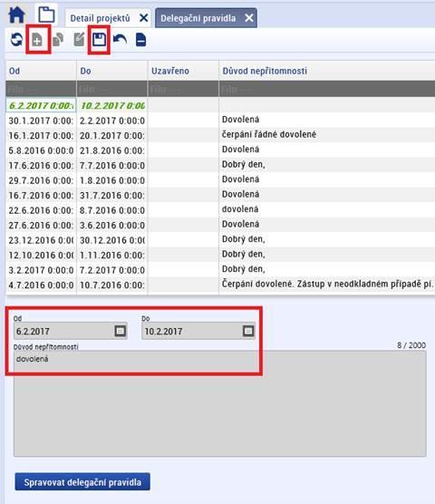Open the calendar picker for Od date
Image resolution: width=435 pixels, height=504 pixels.
pos(121,331)
